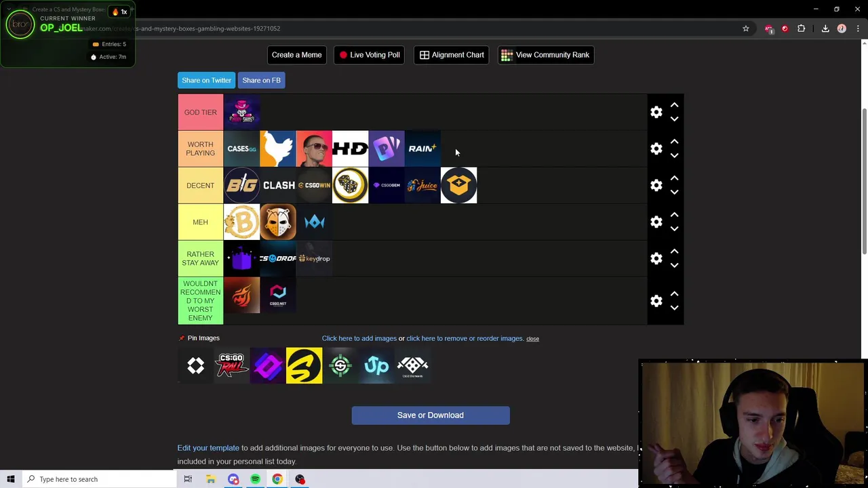
Task: Bookmark this page with star icon
Action: point(746,28)
